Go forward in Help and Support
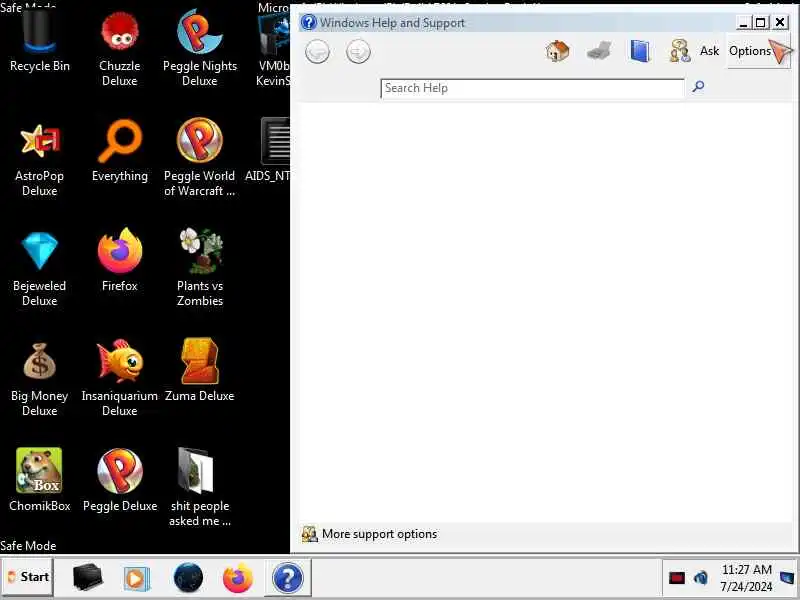800x600 pixels. 358,52
